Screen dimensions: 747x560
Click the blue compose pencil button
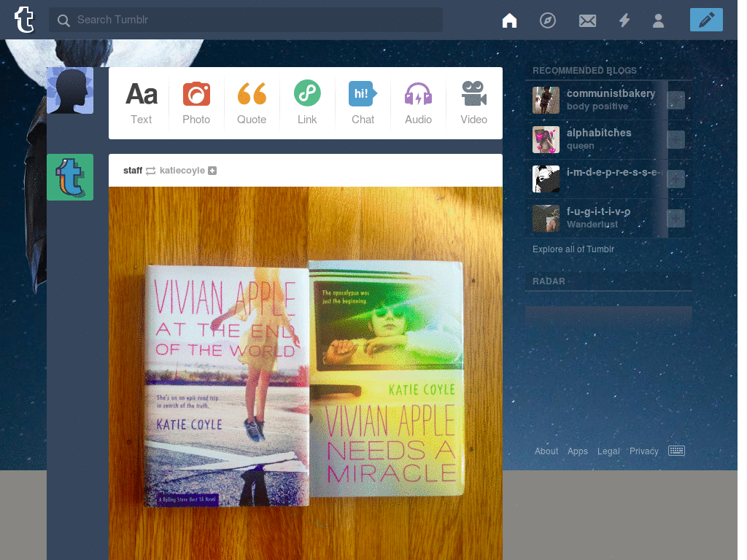[706, 20]
